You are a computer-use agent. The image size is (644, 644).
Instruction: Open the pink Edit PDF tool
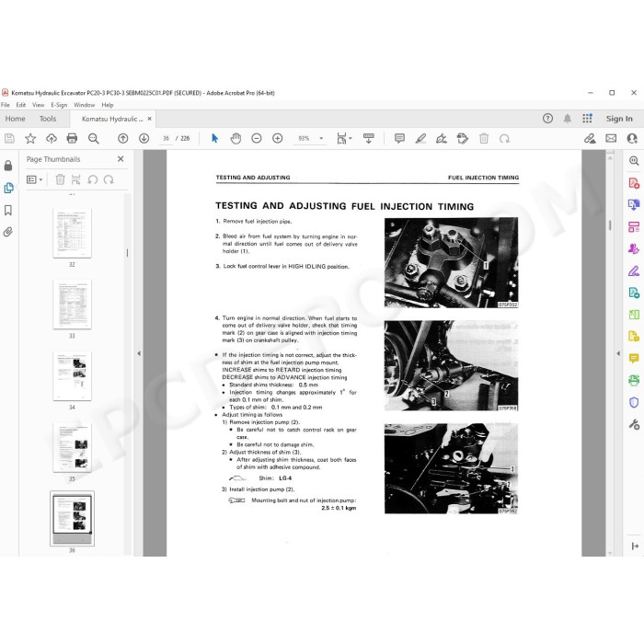click(x=634, y=226)
